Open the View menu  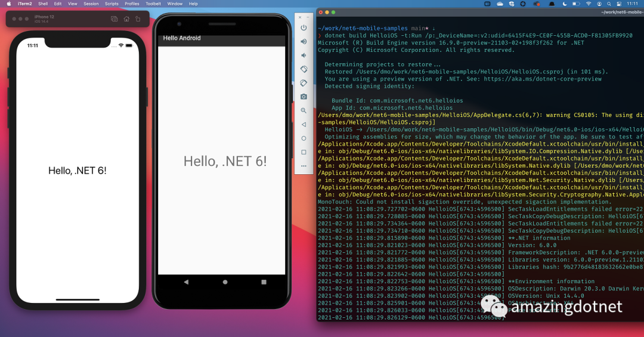[x=73, y=4]
